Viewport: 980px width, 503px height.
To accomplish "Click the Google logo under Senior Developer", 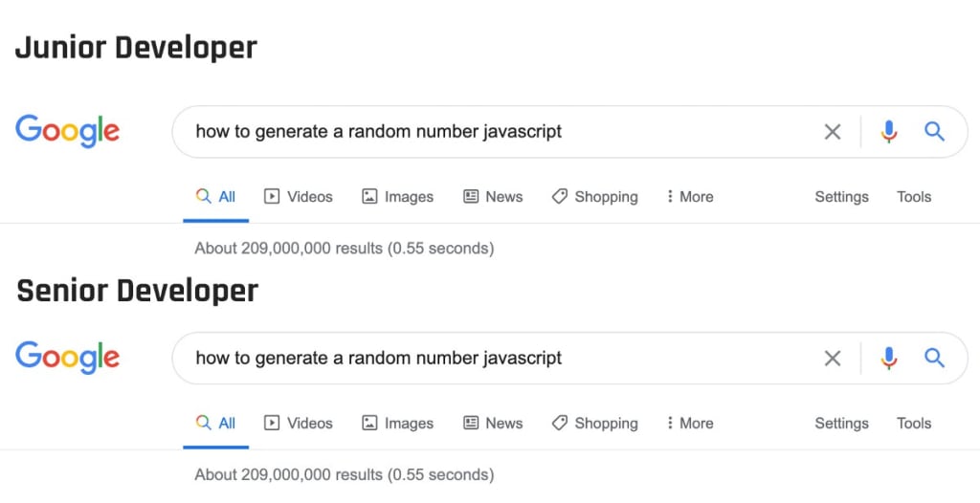I will 67,358.
